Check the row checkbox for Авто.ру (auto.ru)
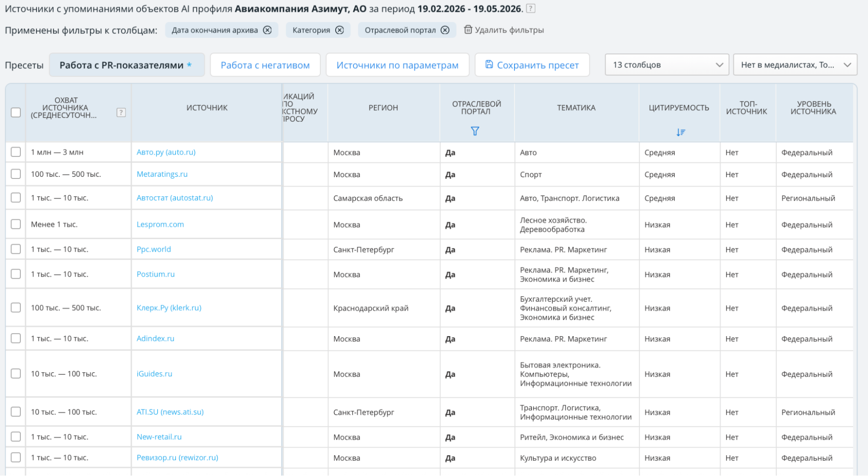868x476 pixels. 16,152
